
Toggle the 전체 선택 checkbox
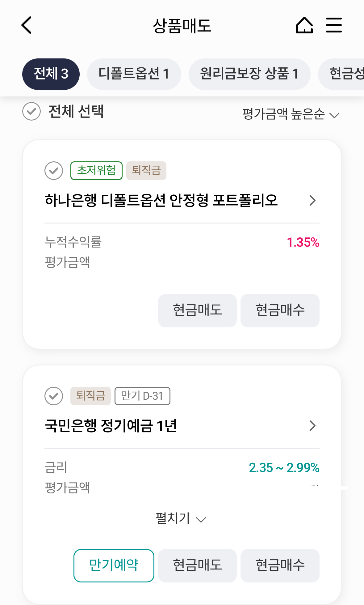click(31, 111)
